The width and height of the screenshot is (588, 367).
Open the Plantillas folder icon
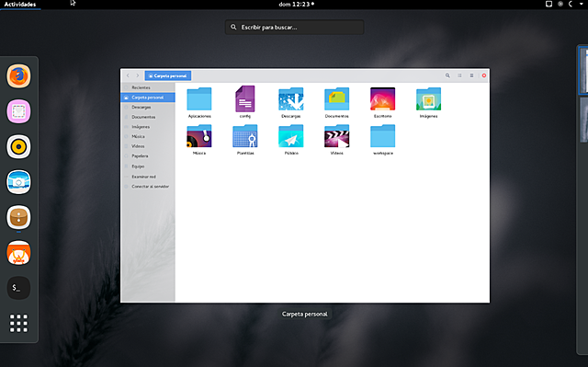[x=245, y=136]
